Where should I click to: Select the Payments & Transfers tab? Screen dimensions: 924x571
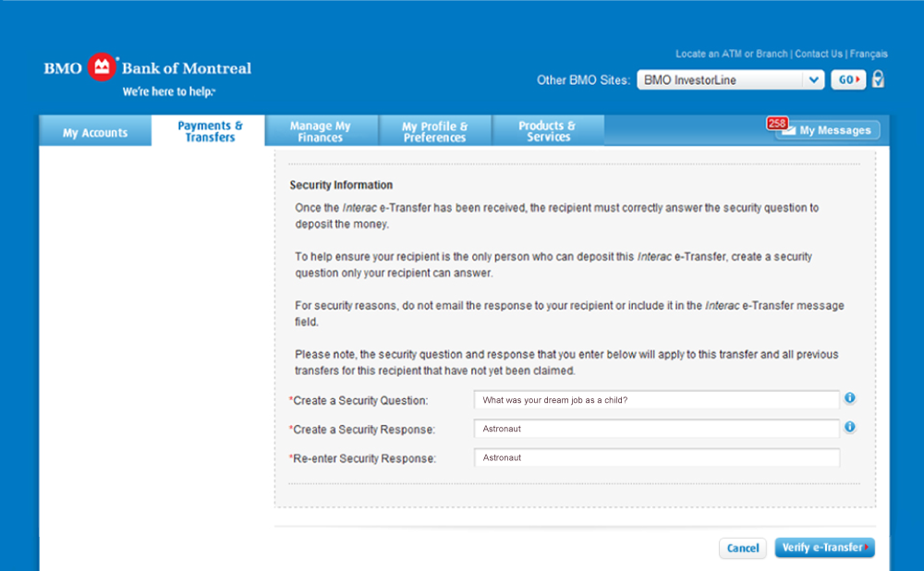(x=209, y=131)
